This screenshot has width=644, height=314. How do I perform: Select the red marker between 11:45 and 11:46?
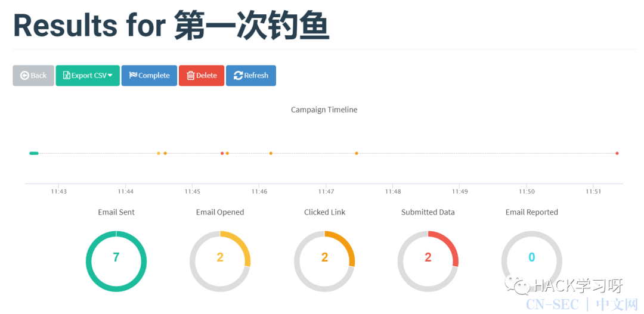tap(222, 153)
